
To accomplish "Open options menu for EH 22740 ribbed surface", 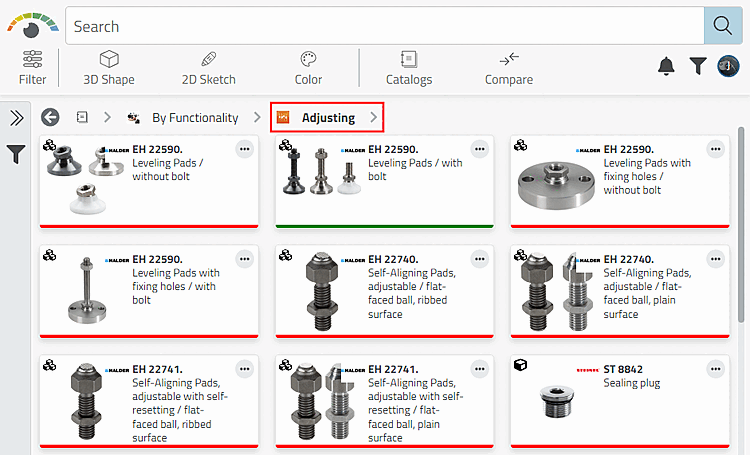I will (480, 258).
